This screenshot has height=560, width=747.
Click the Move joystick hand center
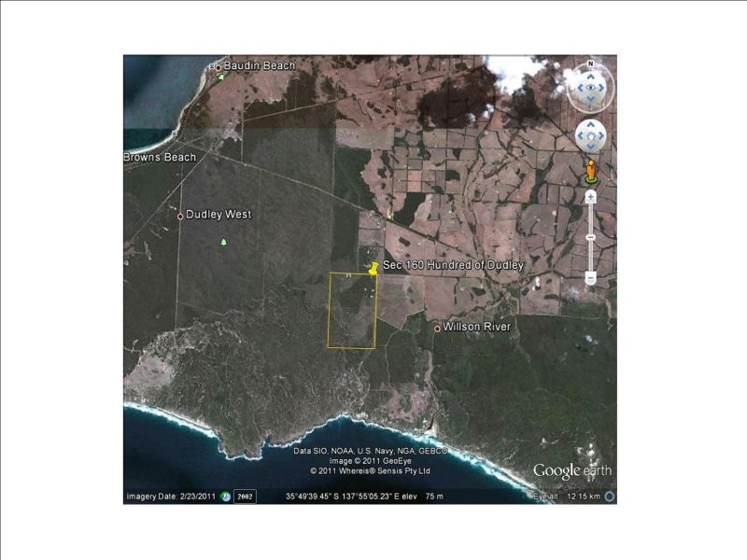click(590, 137)
